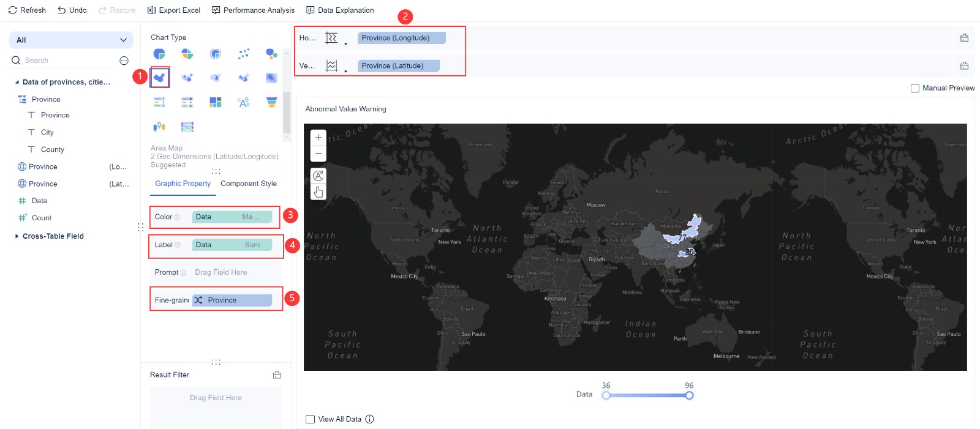Open Performance Analysis

(253, 10)
